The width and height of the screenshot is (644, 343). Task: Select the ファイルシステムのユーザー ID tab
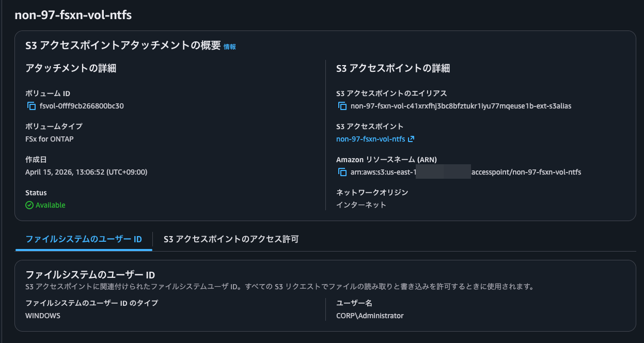[x=84, y=239]
